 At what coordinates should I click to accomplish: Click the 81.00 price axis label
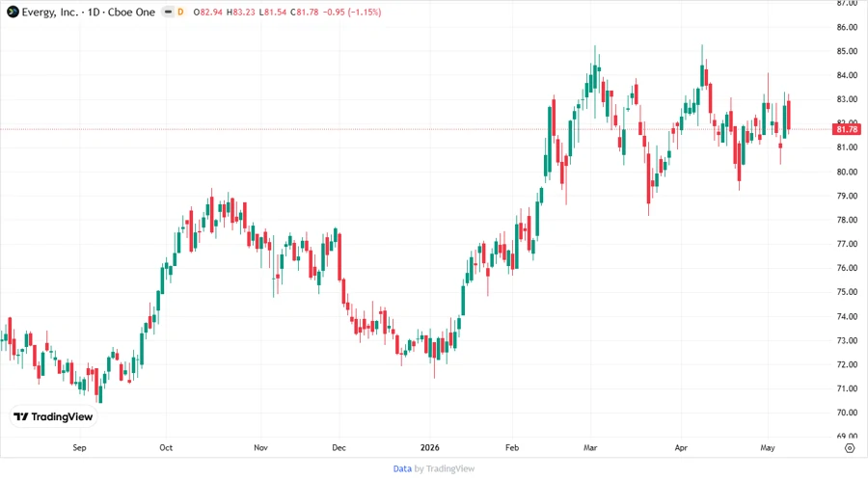(x=847, y=147)
